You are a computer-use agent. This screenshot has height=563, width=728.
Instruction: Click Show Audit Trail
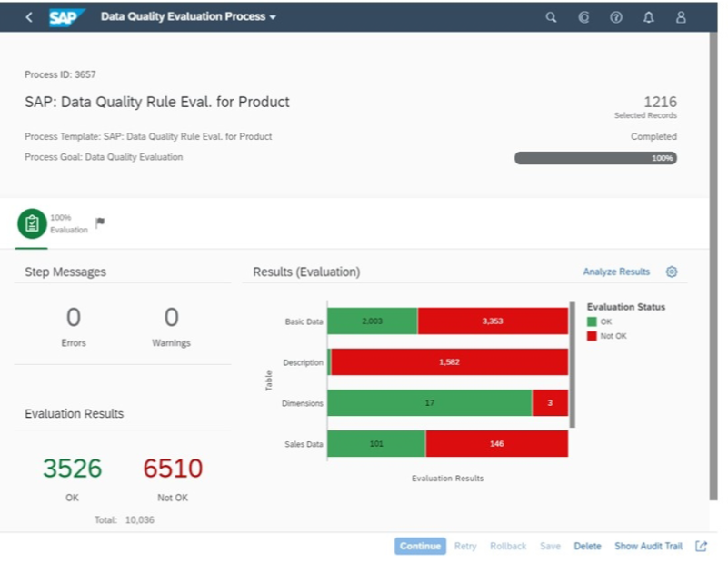coord(649,546)
